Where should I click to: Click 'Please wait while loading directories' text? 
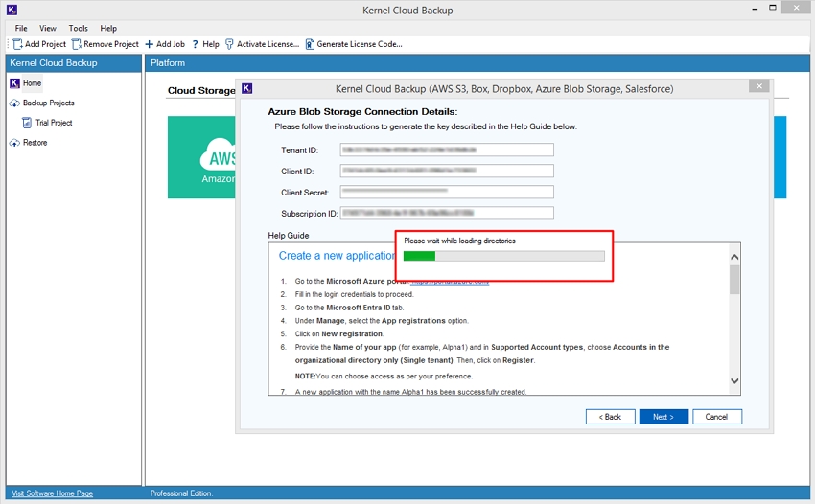[x=460, y=241]
